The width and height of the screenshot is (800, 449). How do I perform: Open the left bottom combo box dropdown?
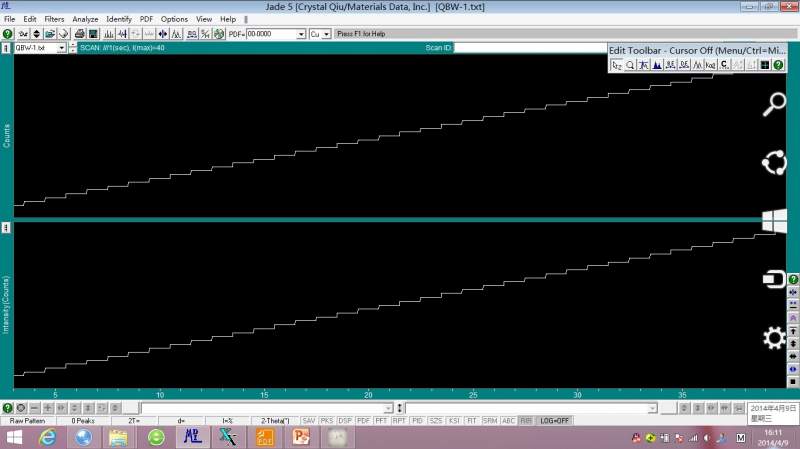point(388,408)
